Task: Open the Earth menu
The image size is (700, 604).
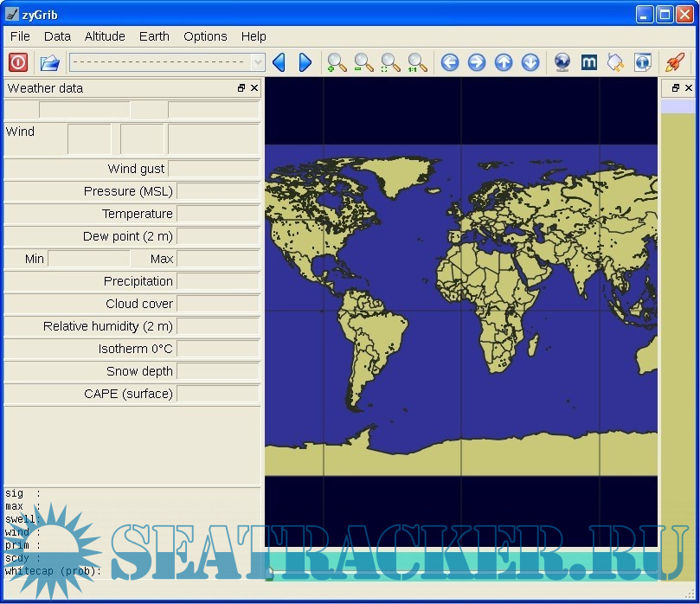Action: click(x=154, y=36)
